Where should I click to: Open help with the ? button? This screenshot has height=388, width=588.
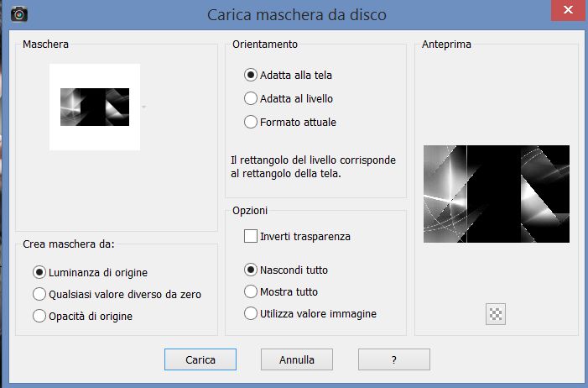coord(393,359)
